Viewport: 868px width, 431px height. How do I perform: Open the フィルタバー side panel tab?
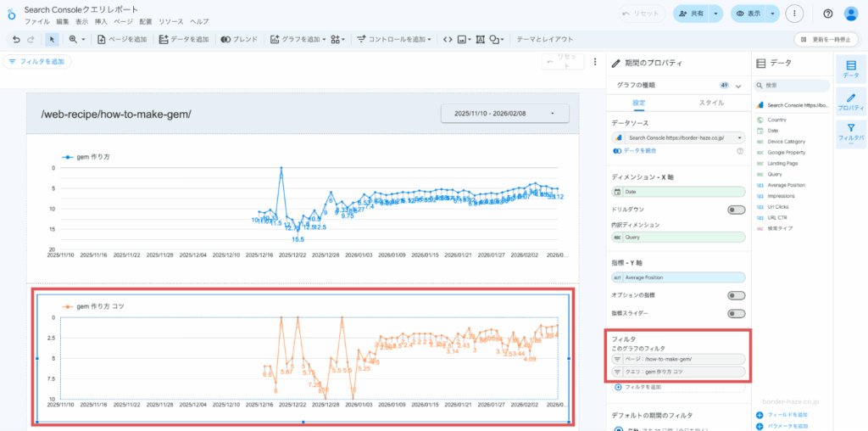point(851,134)
